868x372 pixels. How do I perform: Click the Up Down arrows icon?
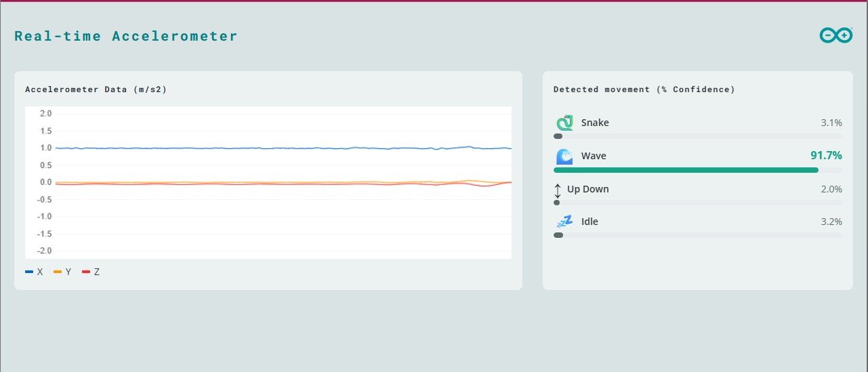coord(557,190)
